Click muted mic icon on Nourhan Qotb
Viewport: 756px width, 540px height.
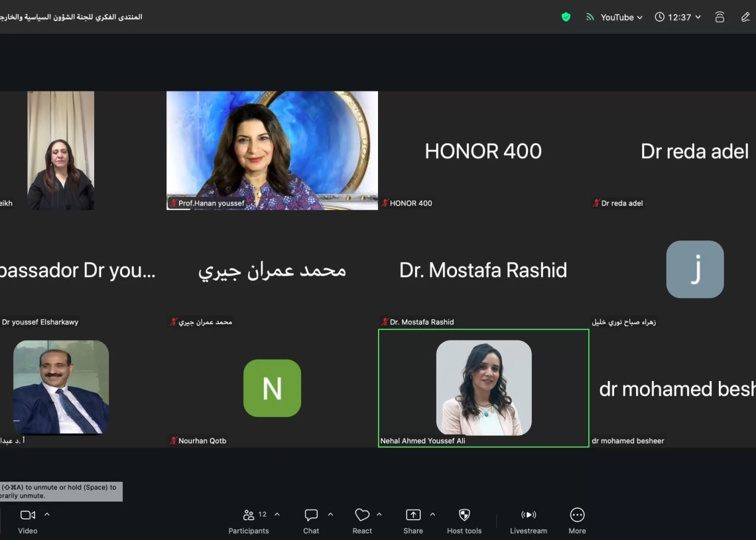coord(174,441)
